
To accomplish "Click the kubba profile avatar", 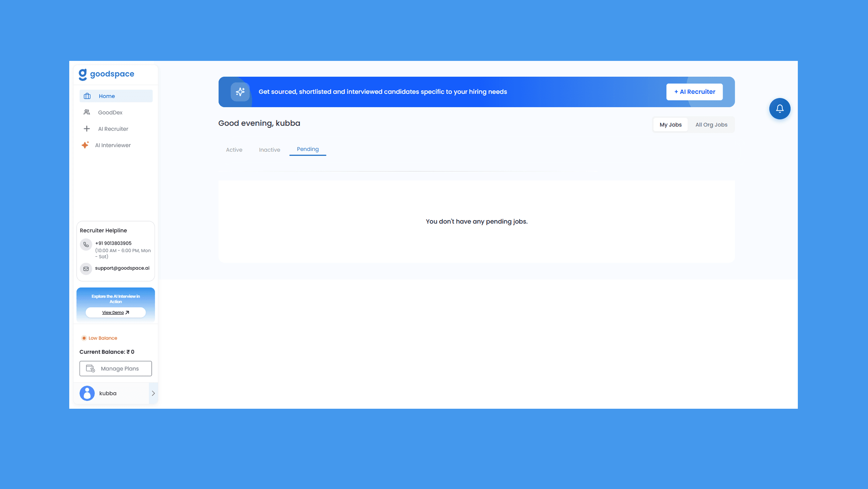I will 87,393.
